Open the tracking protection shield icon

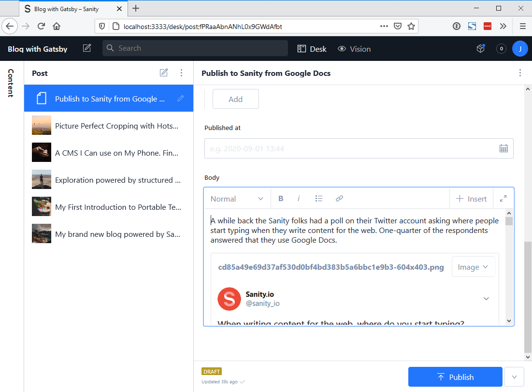click(x=102, y=26)
